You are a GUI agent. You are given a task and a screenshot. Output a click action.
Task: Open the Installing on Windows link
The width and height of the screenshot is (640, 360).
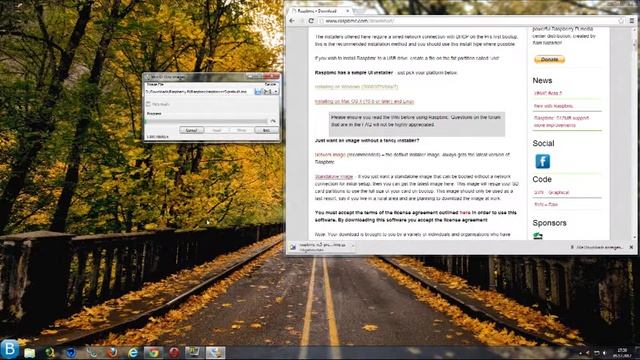[x=356, y=87]
